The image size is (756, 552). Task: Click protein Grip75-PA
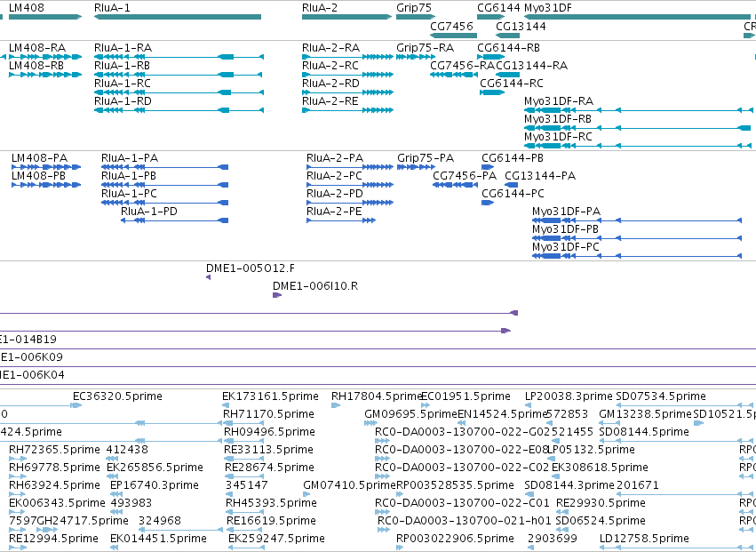[x=416, y=167]
